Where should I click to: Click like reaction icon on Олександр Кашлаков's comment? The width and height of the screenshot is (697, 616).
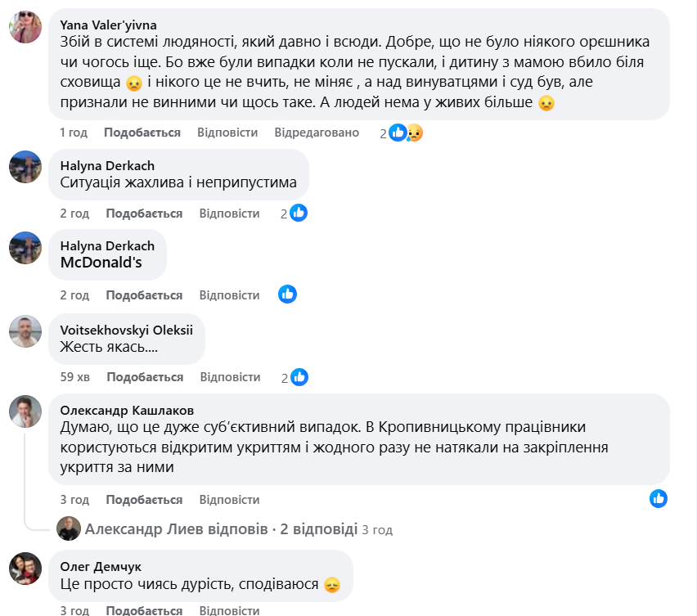coord(659,498)
